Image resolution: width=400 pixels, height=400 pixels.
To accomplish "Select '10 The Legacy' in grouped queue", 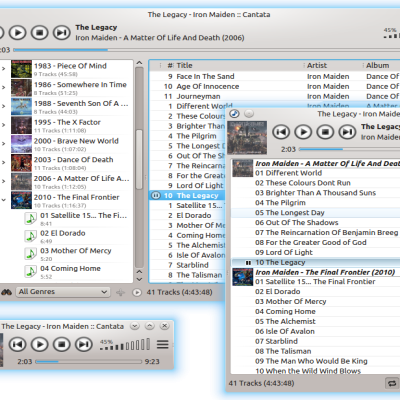I will click(315, 262).
